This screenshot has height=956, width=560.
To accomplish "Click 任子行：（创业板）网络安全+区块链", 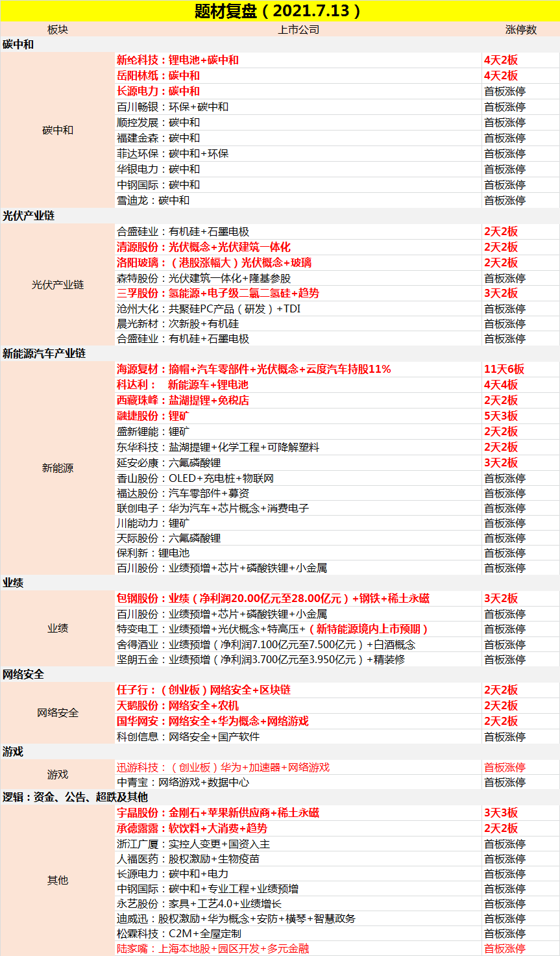I will coord(204,690).
